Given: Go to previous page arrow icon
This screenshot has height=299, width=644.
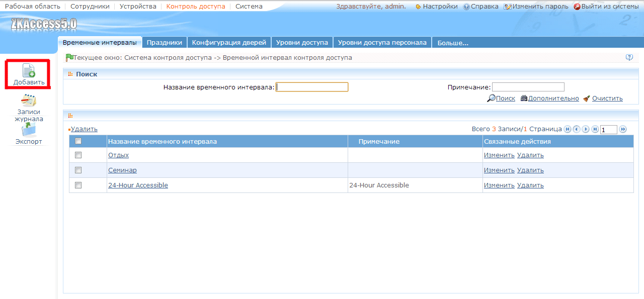Looking at the screenshot, I should [x=577, y=129].
